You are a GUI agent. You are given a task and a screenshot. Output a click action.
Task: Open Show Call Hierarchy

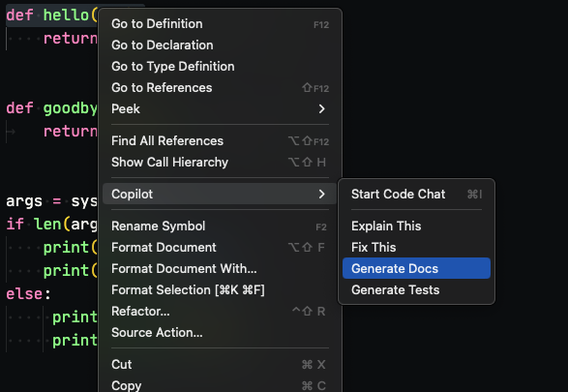tap(220, 163)
